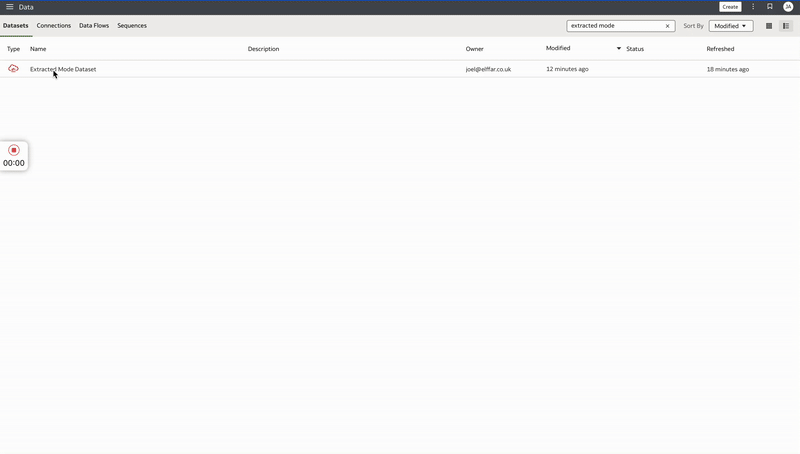800x454 pixels.
Task: Click the Description column header
Action: click(x=263, y=49)
